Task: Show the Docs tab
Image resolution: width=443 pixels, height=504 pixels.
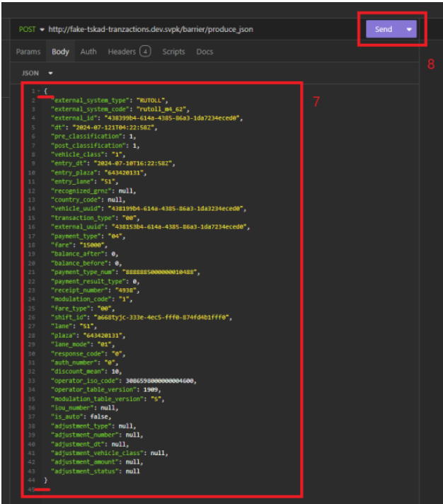Action: (205, 52)
